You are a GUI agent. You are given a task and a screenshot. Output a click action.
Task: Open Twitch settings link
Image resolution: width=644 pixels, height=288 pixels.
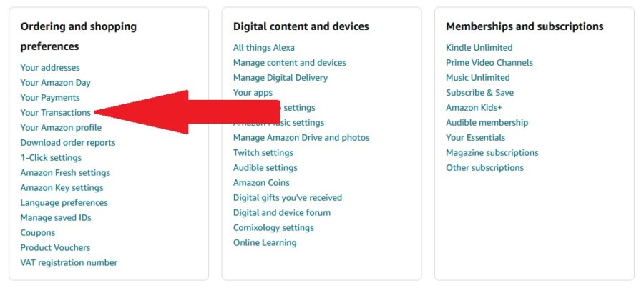pyautogui.click(x=263, y=153)
